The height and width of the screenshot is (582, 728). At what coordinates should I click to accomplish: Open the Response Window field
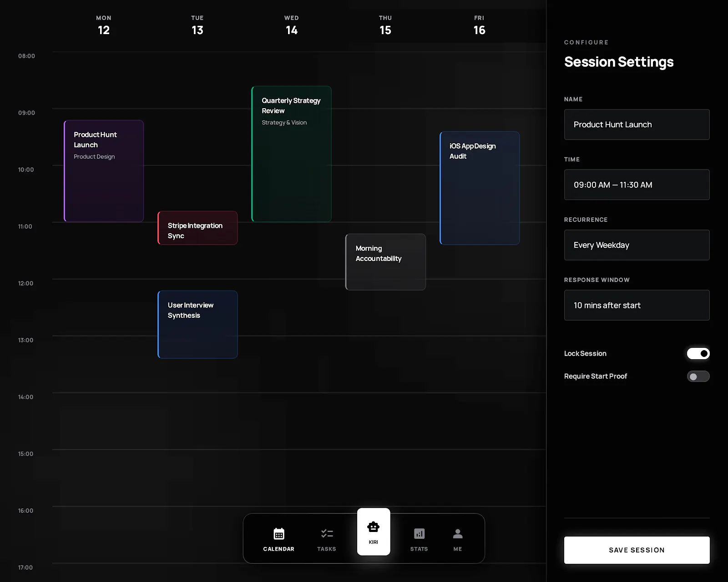637,305
